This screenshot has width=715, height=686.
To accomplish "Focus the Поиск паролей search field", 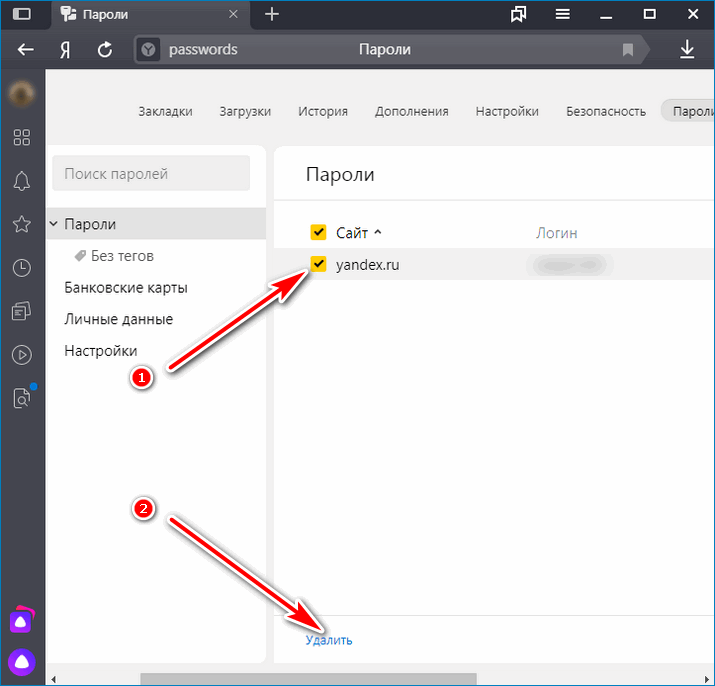I will point(151,174).
